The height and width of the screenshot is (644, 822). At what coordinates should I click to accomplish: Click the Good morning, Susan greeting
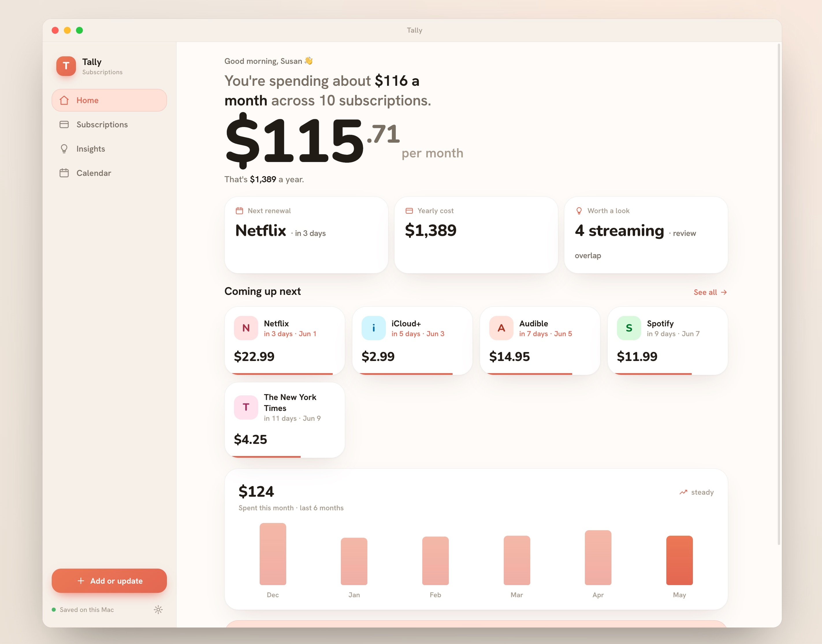click(x=269, y=61)
